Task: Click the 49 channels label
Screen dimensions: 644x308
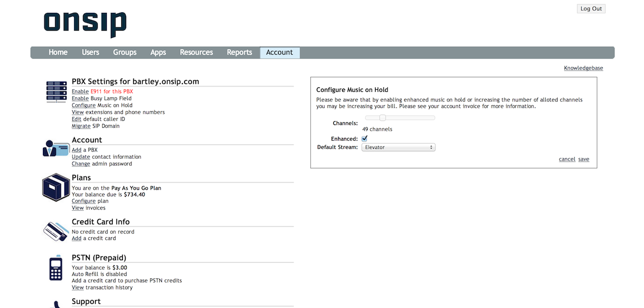Action: 377,129
